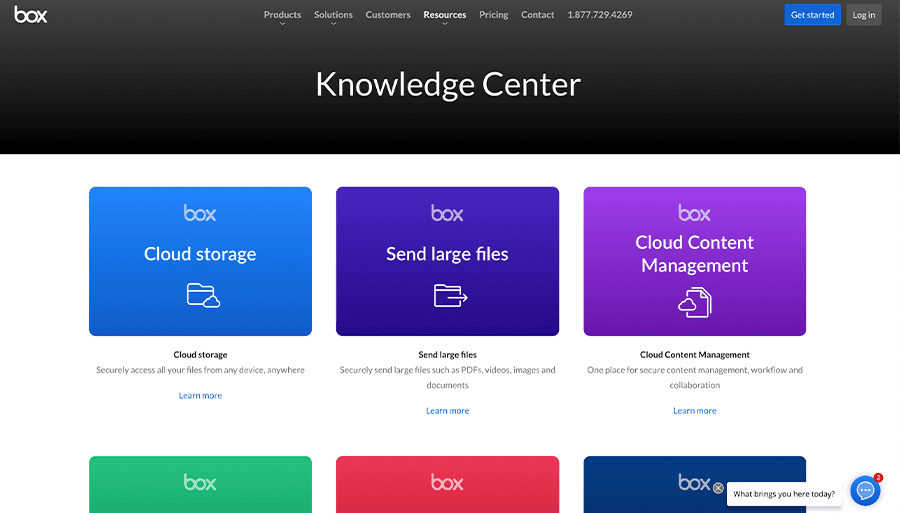Click the 'One place for secure content management' description
This screenshot has width=900, height=513.
[695, 378]
